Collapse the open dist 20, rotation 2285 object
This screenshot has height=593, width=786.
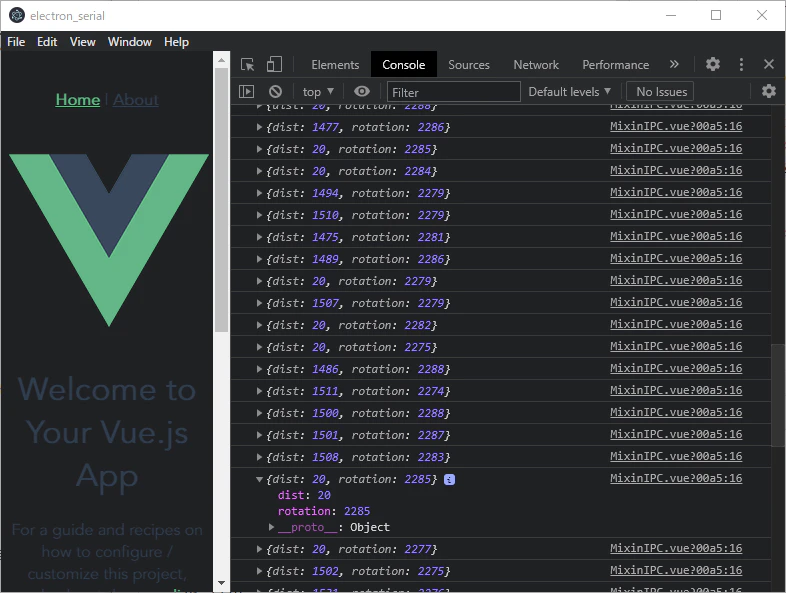(x=259, y=480)
